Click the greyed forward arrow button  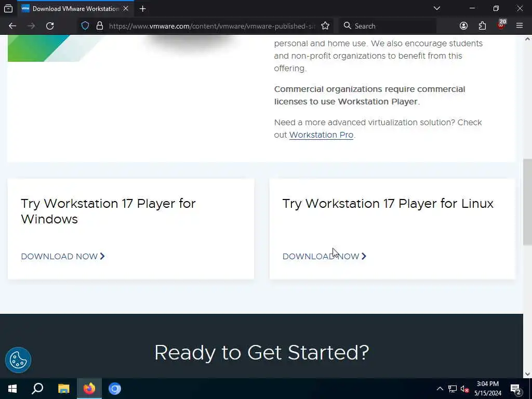[x=31, y=26]
